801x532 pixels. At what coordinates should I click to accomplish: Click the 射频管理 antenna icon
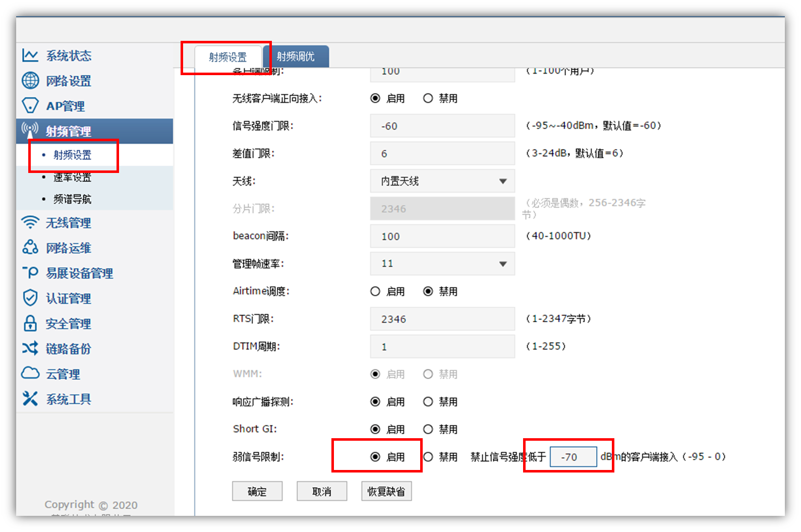[30, 131]
